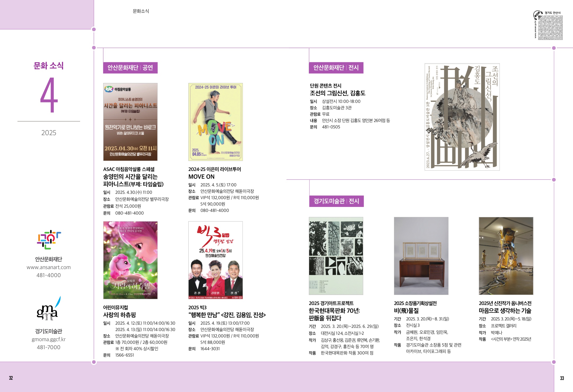Image resolution: width=573 pixels, height=392 pixels.
Task: Select the 경기도미술관 전시 section tab
Action: (x=336, y=201)
